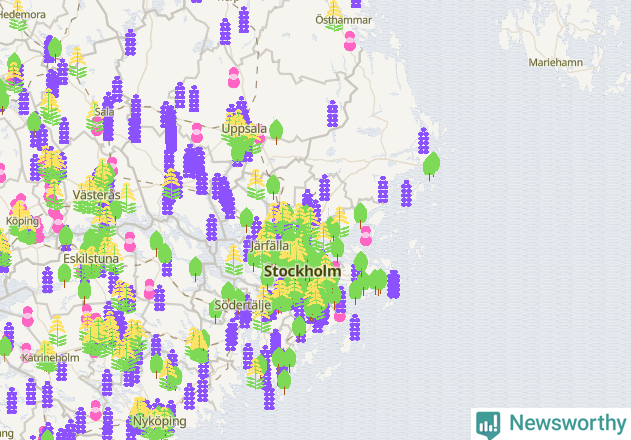Select the Västerås city label
The image size is (631, 440).
click(x=96, y=195)
